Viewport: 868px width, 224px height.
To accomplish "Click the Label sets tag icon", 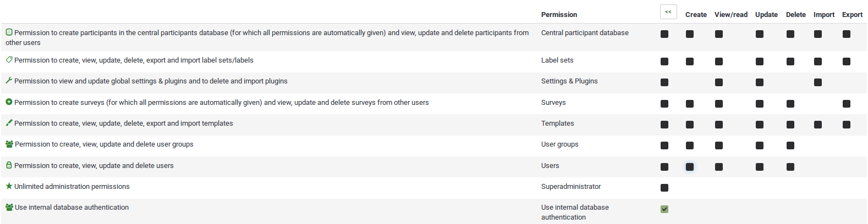I will pos(9,60).
